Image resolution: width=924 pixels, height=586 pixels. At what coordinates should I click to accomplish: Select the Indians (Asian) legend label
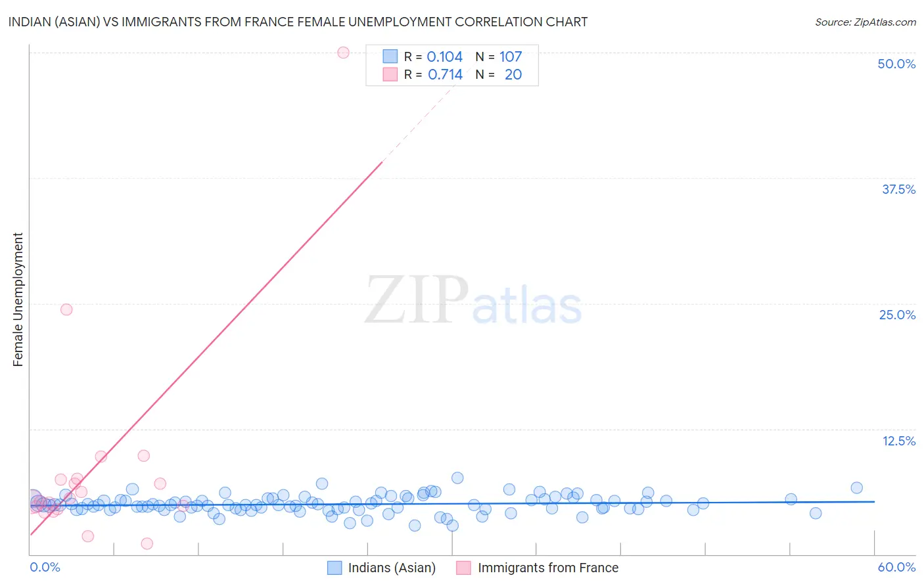point(392,568)
